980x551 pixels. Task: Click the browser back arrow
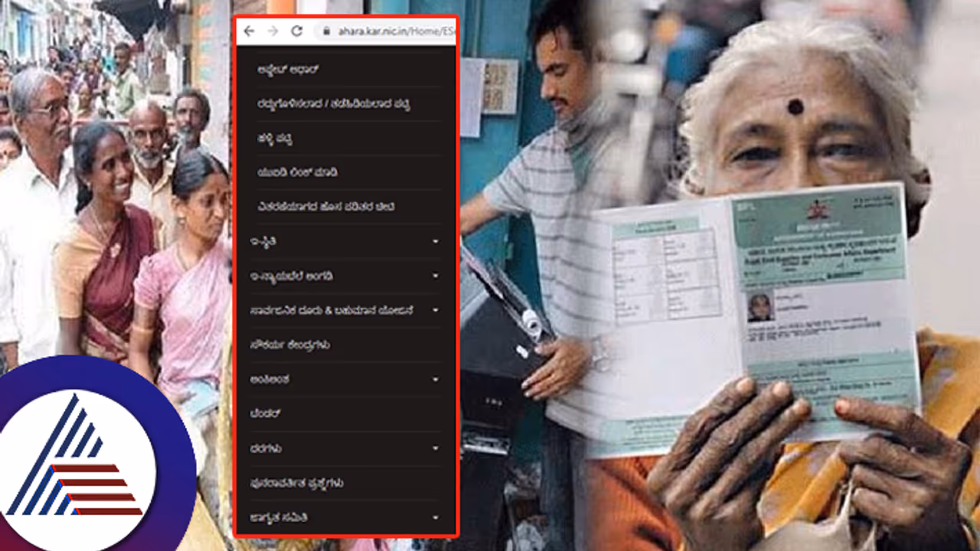249,31
